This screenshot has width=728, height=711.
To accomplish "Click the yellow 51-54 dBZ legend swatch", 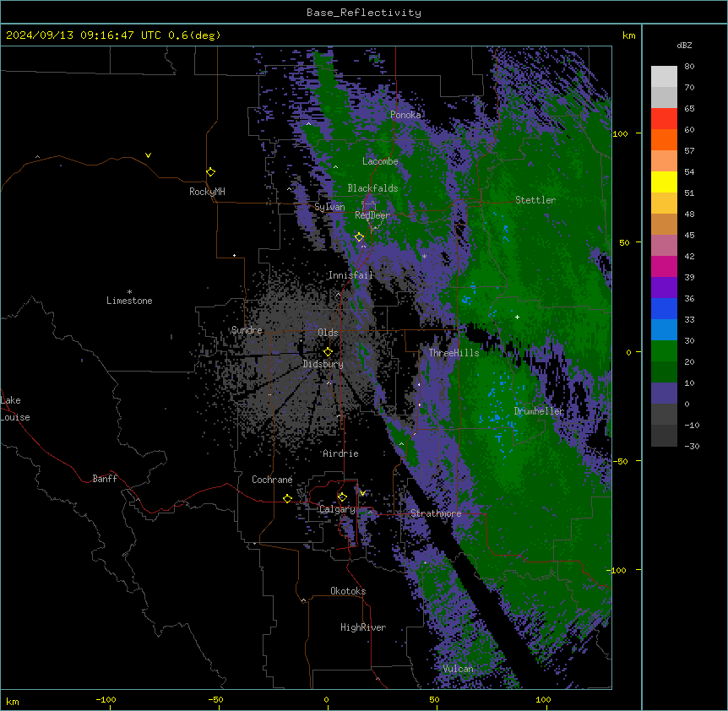I will point(664,182).
